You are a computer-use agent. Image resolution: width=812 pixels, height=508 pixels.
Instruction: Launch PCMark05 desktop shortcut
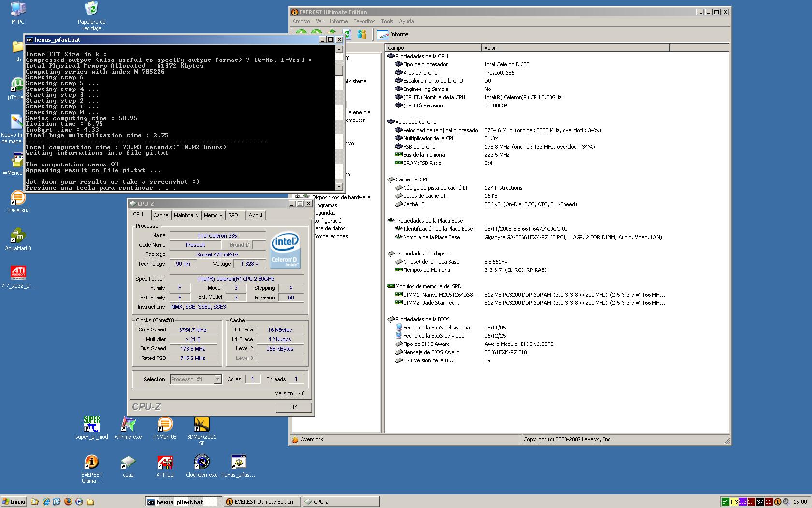(165, 428)
